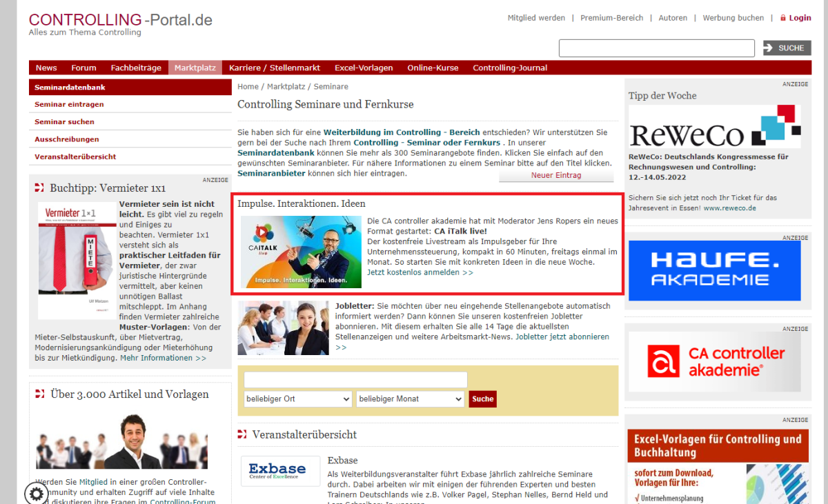The image size is (828, 504).
Task: Open the CA controller akademie banner
Action: point(715,363)
